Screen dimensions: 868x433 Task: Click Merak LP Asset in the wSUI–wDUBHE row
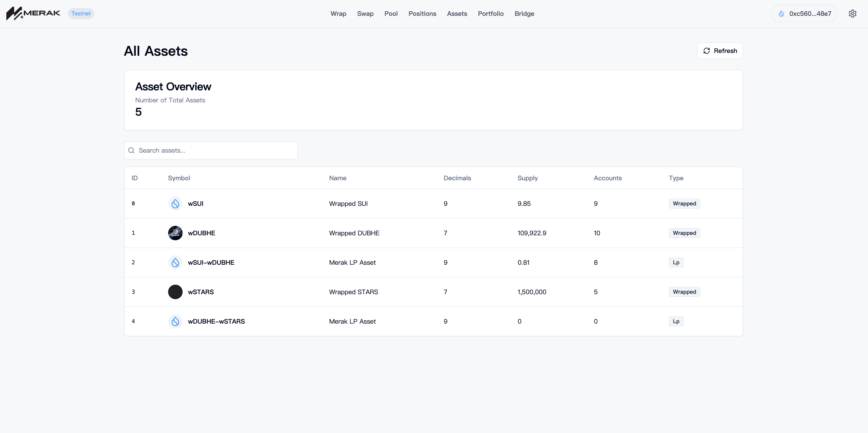[352, 262]
